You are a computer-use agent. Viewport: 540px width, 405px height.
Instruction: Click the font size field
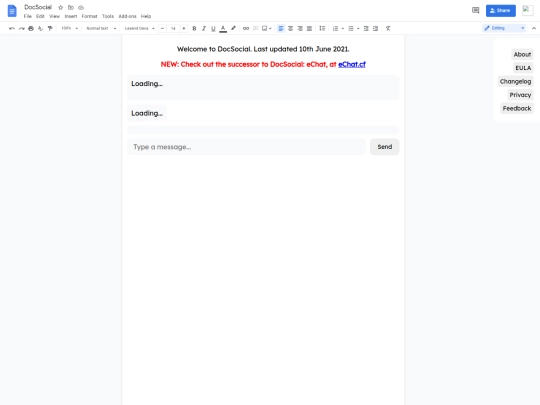pyautogui.click(x=173, y=28)
